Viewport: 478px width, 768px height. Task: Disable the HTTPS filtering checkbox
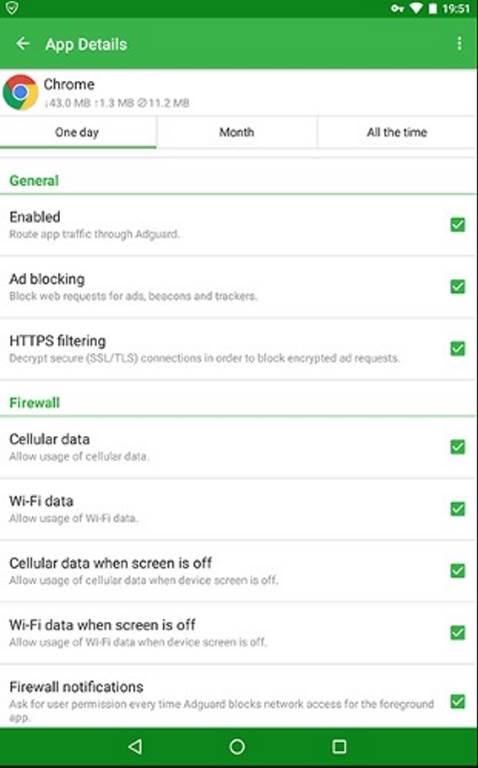click(457, 349)
